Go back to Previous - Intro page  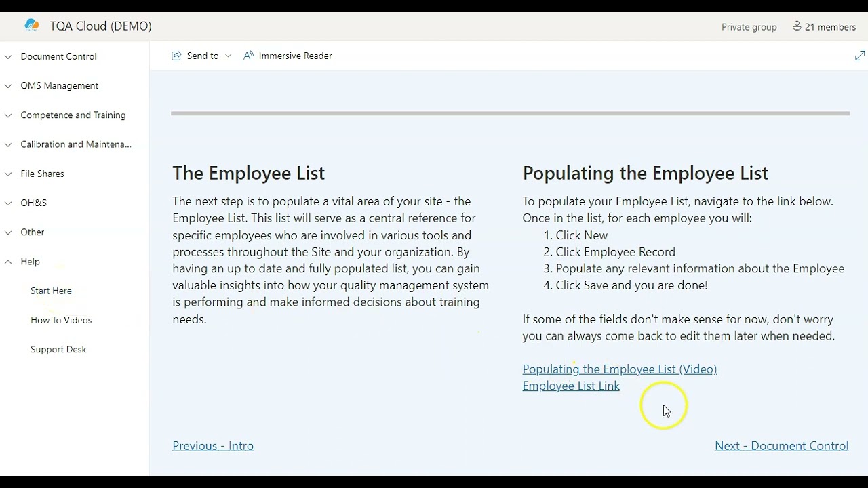coord(213,445)
